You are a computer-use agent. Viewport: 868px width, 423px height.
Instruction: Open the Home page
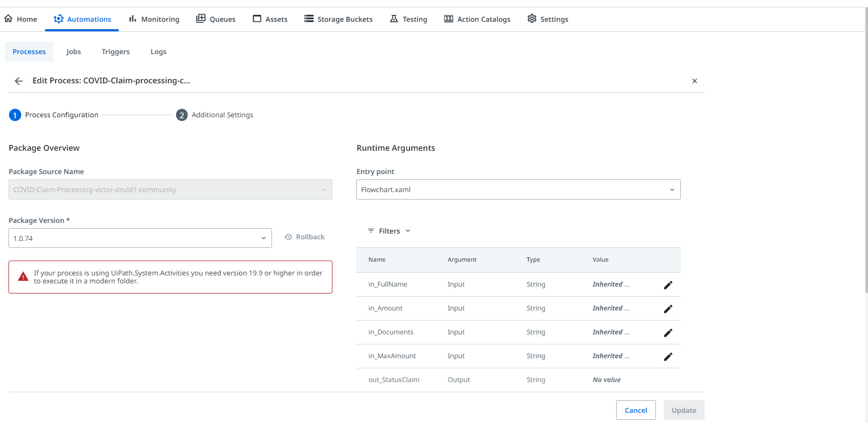[x=21, y=19]
